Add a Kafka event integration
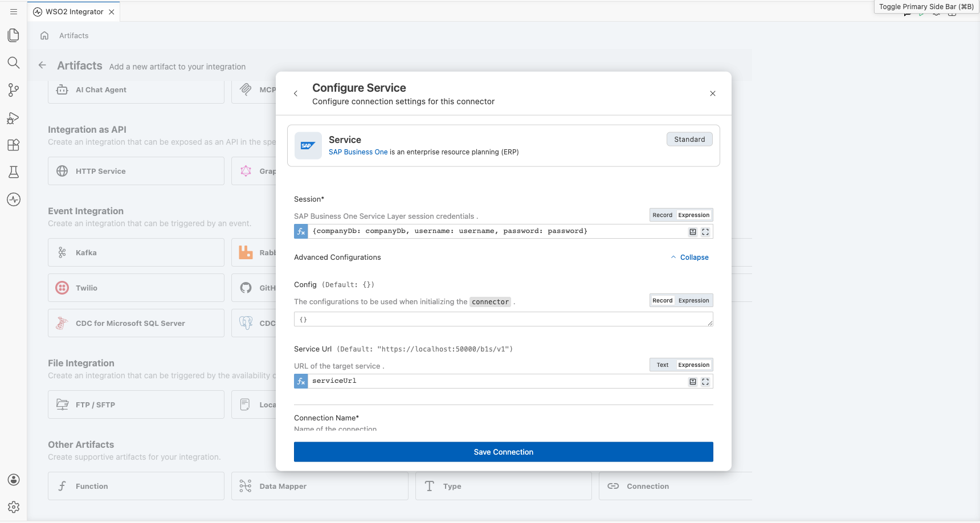The image size is (980, 523). tap(136, 252)
